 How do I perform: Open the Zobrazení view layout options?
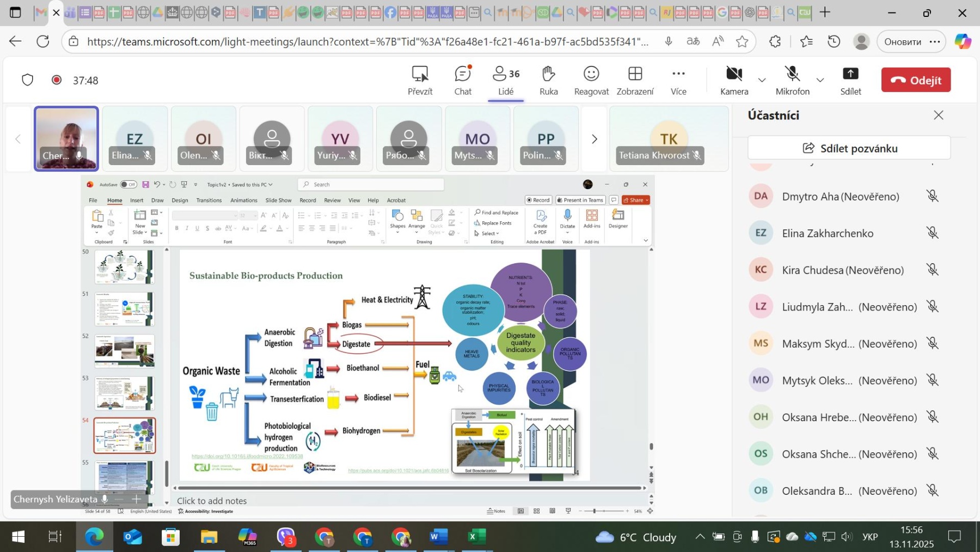click(635, 80)
